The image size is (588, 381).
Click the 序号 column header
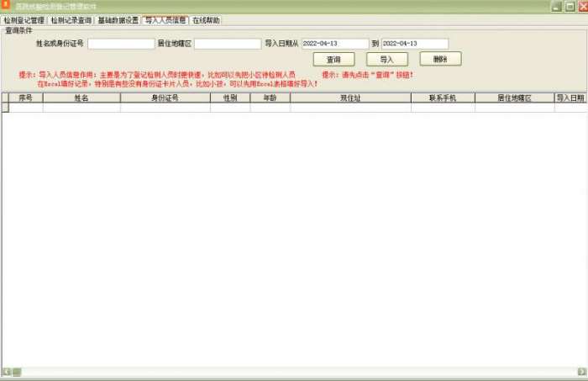point(26,98)
